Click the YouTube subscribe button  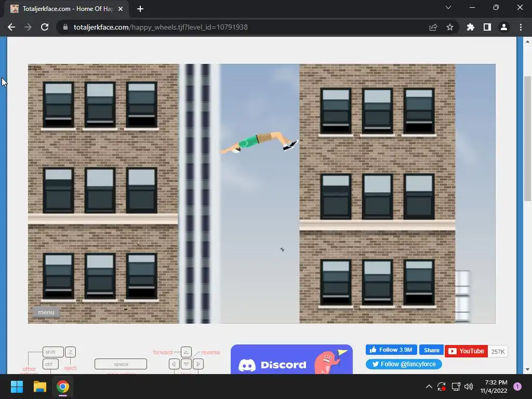(x=466, y=351)
